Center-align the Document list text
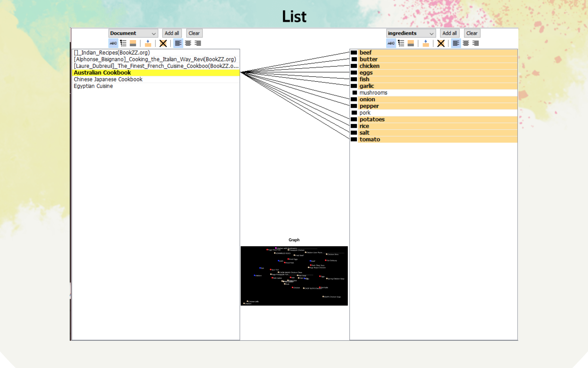The height and width of the screenshot is (368, 588). [188, 43]
